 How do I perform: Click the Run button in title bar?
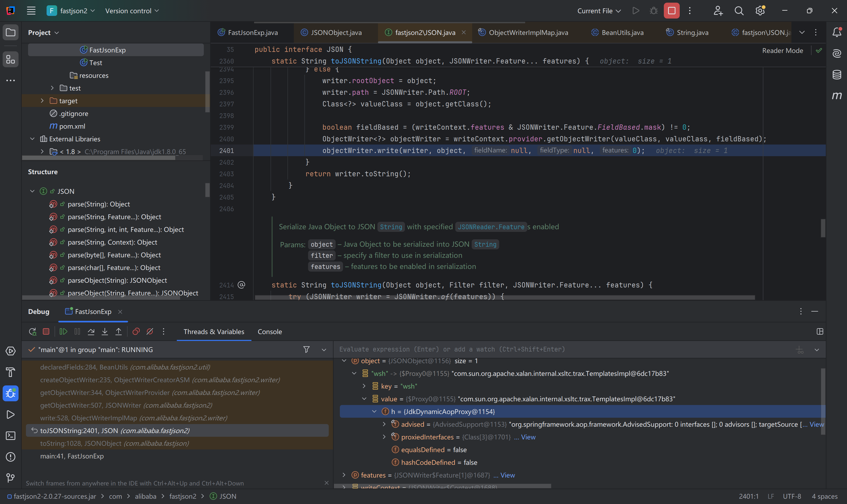[x=636, y=11]
